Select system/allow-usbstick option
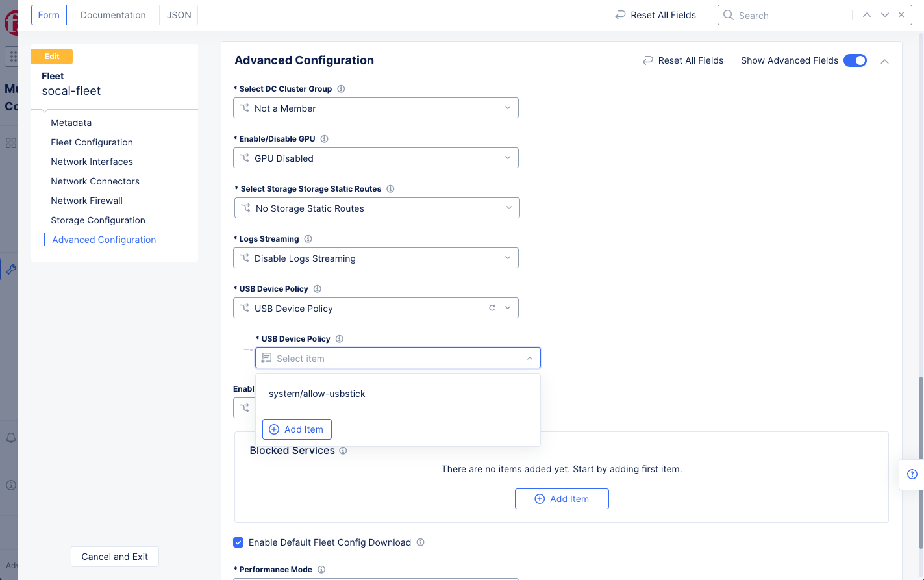Viewport: 924px width, 580px height. pyautogui.click(x=398, y=394)
